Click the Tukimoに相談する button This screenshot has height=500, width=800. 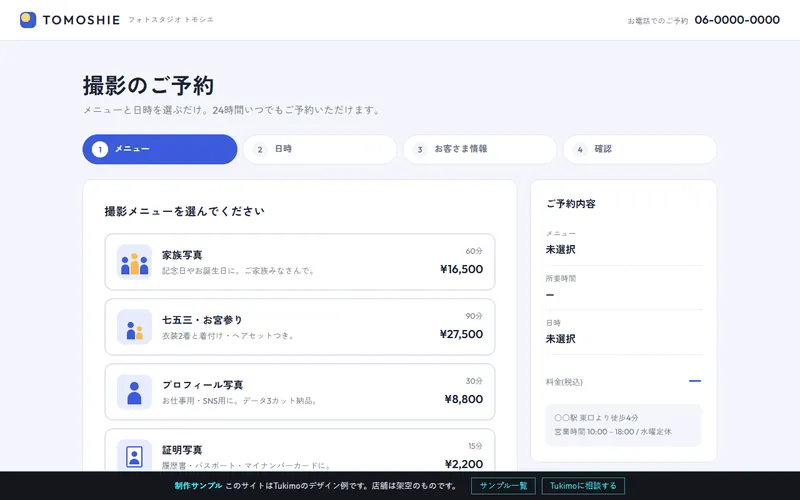pos(583,486)
